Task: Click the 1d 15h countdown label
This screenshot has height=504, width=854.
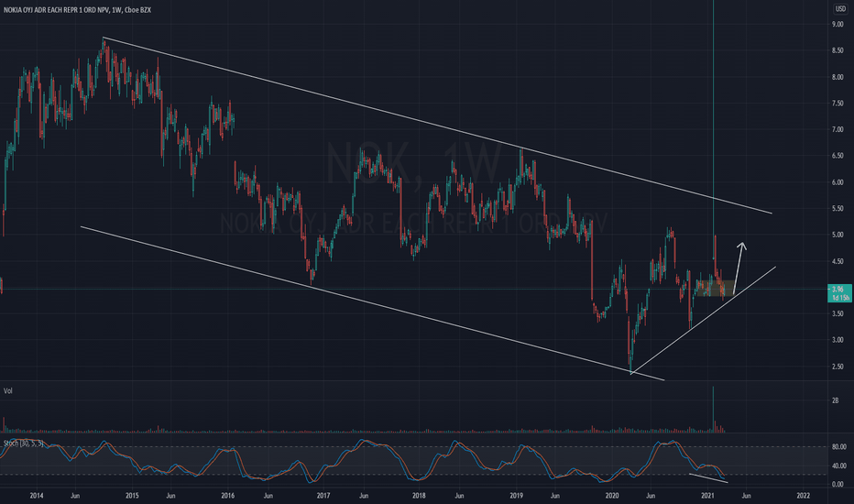Action: (x=840, y=298)
